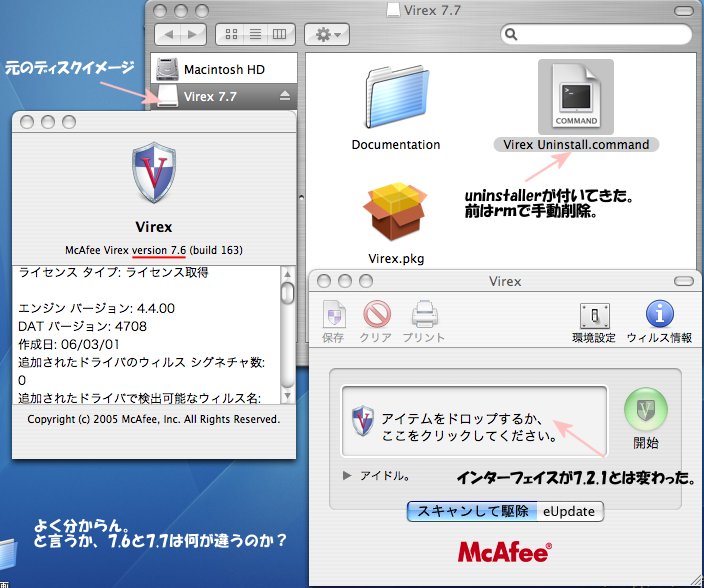
Task: Click the Finder forward arrow button
Action: pyautogui.click(x=193, y=35)
